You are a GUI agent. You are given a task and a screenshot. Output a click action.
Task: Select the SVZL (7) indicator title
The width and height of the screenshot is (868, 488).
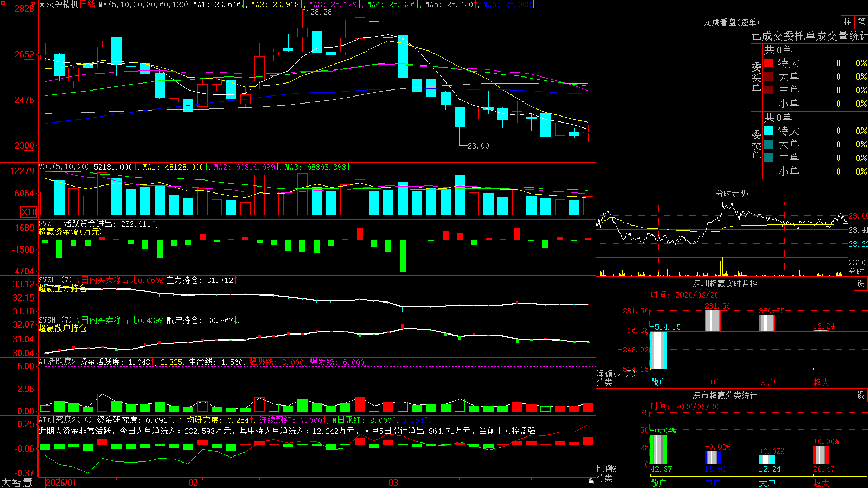click(x=55, y=280)
